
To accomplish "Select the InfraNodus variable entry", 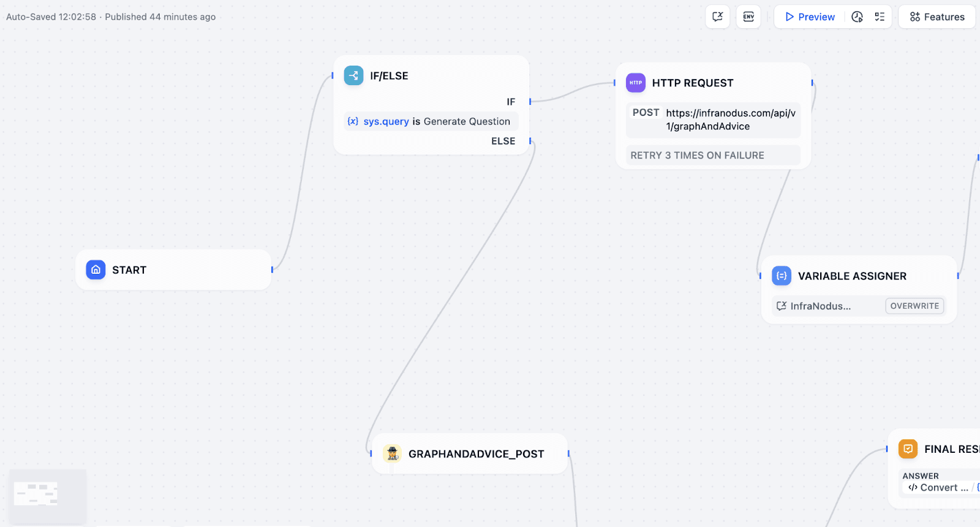I will coord(820,306).
